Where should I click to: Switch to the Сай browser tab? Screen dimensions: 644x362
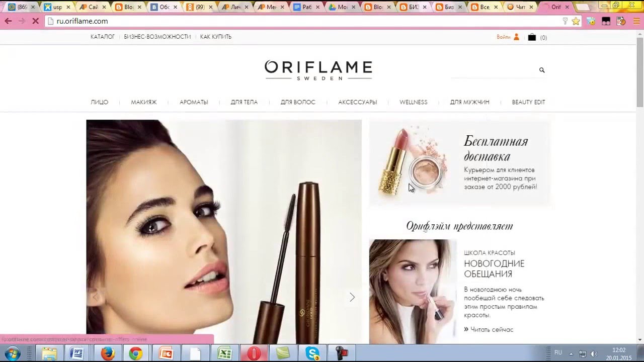pyautogui.click(x=93, y=7)
